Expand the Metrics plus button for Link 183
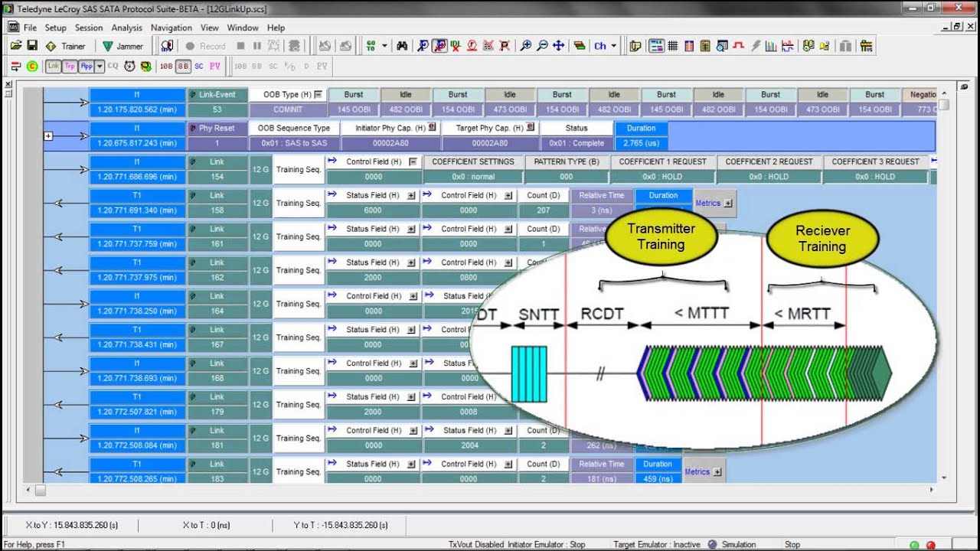Viewport: 980px width, 551px height. pyautogui.click(x=717, y=472)
